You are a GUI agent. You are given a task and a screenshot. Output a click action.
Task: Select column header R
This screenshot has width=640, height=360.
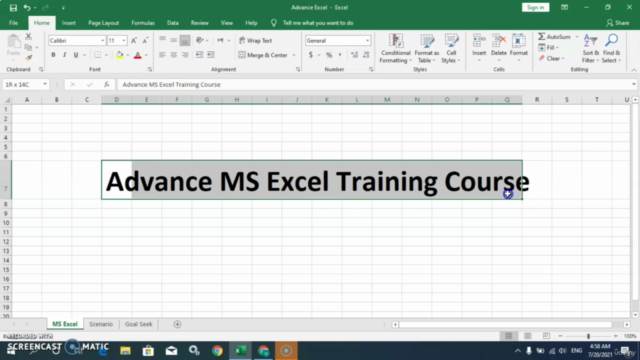point(537,100)
